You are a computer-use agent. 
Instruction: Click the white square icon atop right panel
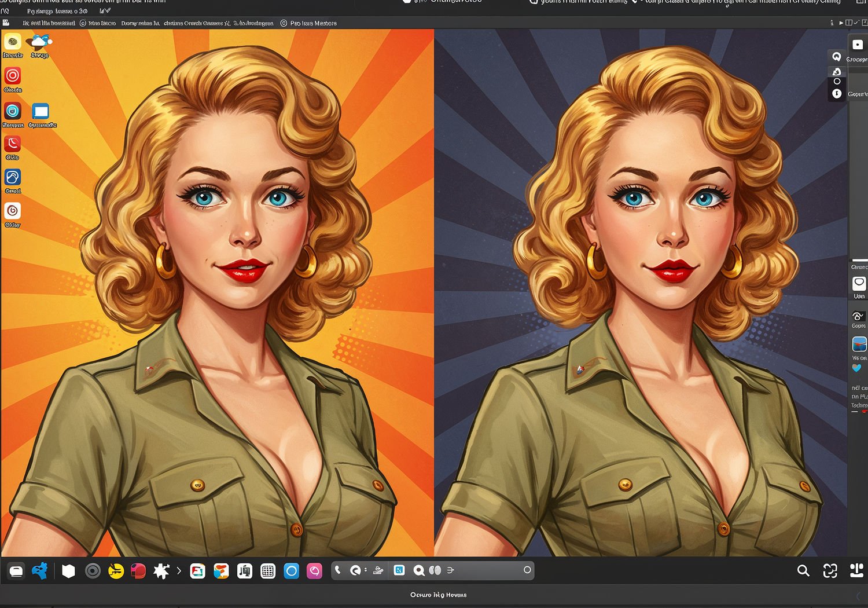(x=858, y=45)
